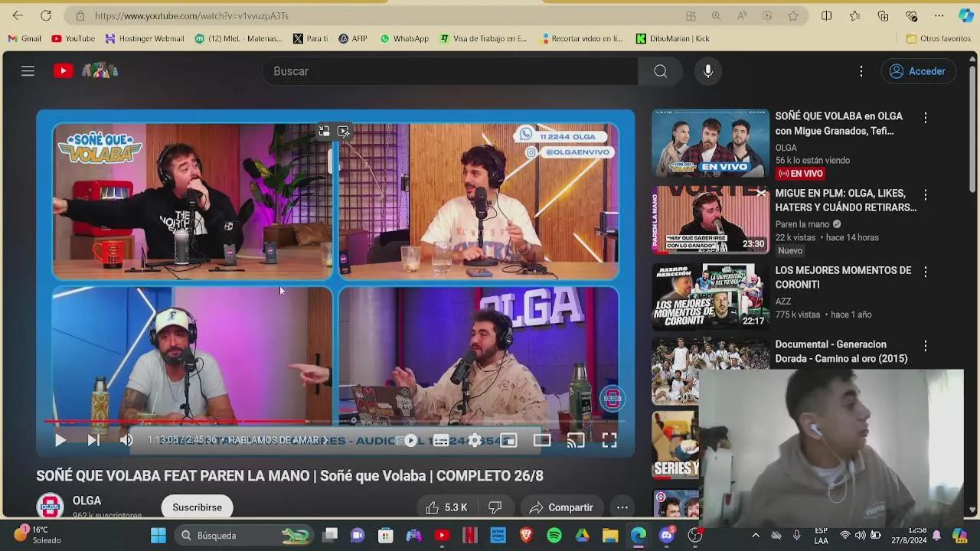Enter fullscreen mode
Viewport: 980px width, 551px height.
coord(609,440)
